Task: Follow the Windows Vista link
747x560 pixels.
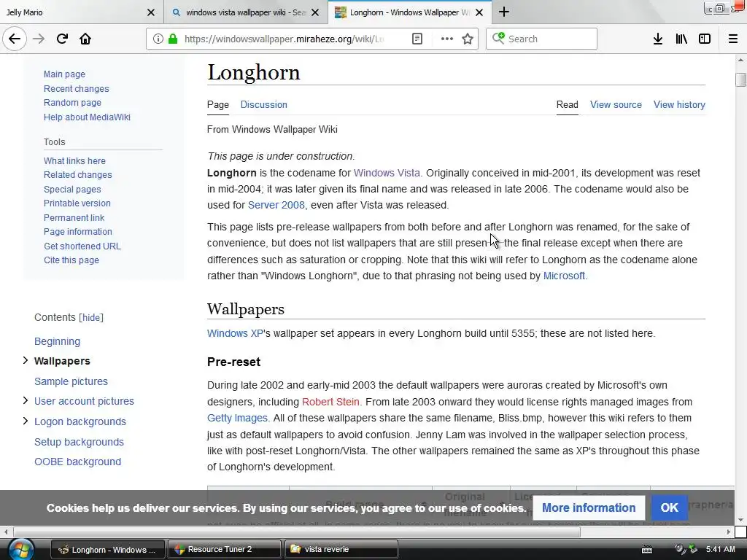Action: coord(387,173)
